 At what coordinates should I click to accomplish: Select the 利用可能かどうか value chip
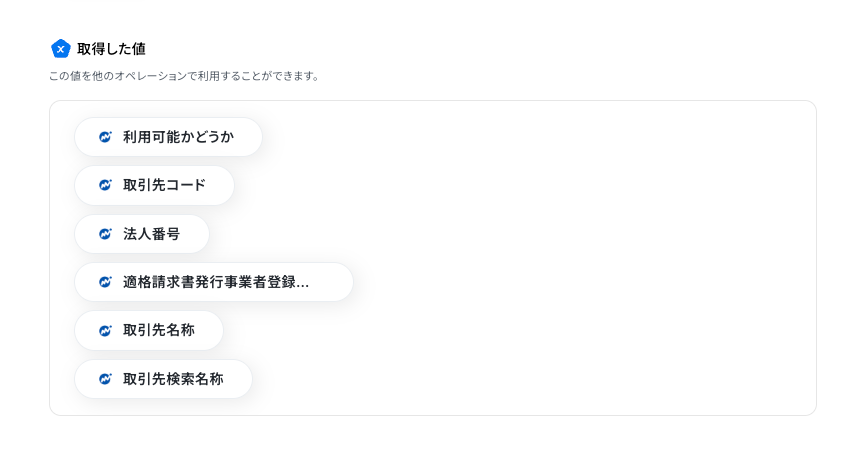pos(169,137)
